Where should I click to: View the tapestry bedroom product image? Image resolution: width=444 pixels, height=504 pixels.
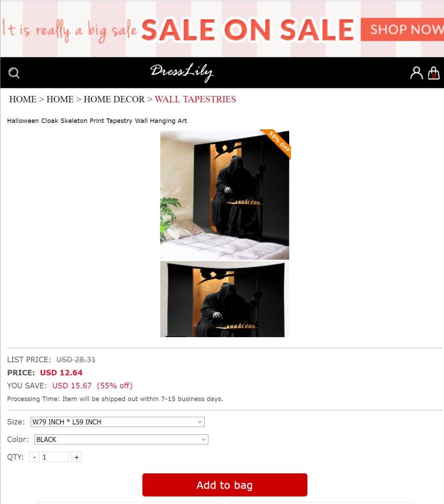coord(224,195)
